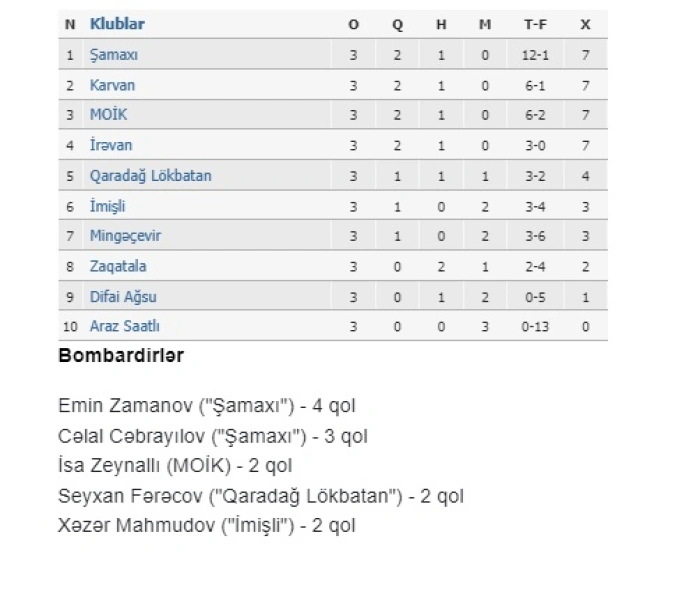Open Qaradağ Lökbatan club link
Viewport: 700px width, 589px height.
150,175
